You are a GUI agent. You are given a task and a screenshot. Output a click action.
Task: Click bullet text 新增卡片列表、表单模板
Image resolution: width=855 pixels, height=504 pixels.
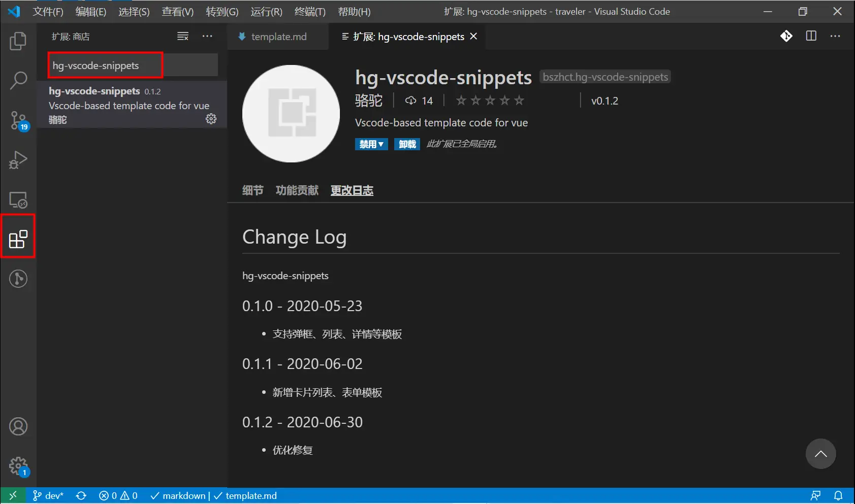coord(327,392)
